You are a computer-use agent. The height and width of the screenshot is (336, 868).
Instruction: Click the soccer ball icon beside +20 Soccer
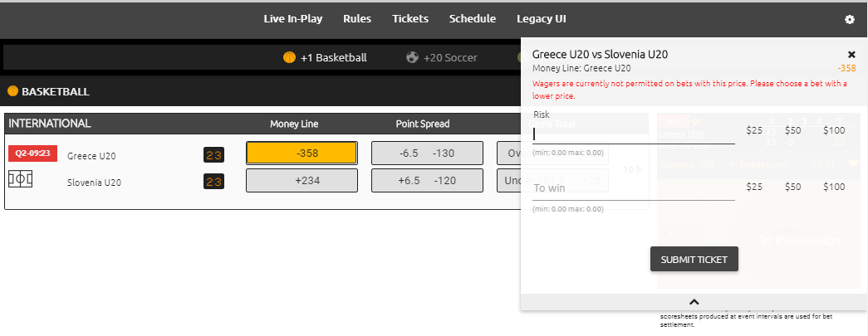click(x=412, y=57)
